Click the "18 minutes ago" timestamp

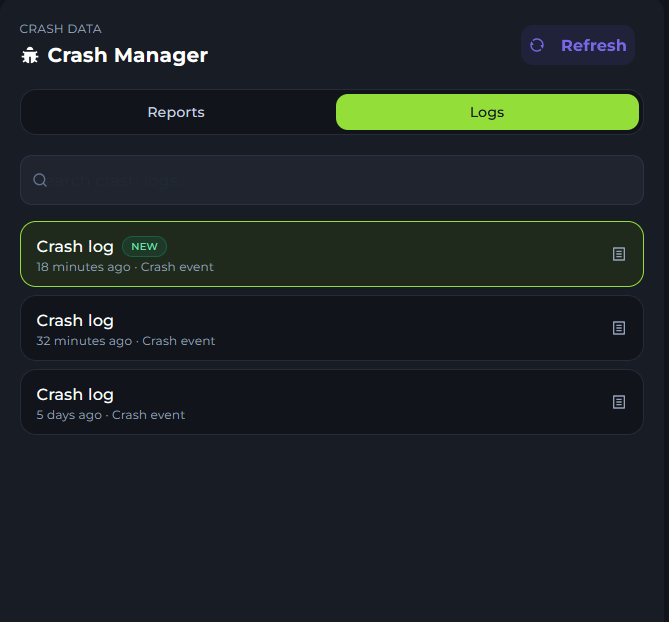(x=83, y=267)
